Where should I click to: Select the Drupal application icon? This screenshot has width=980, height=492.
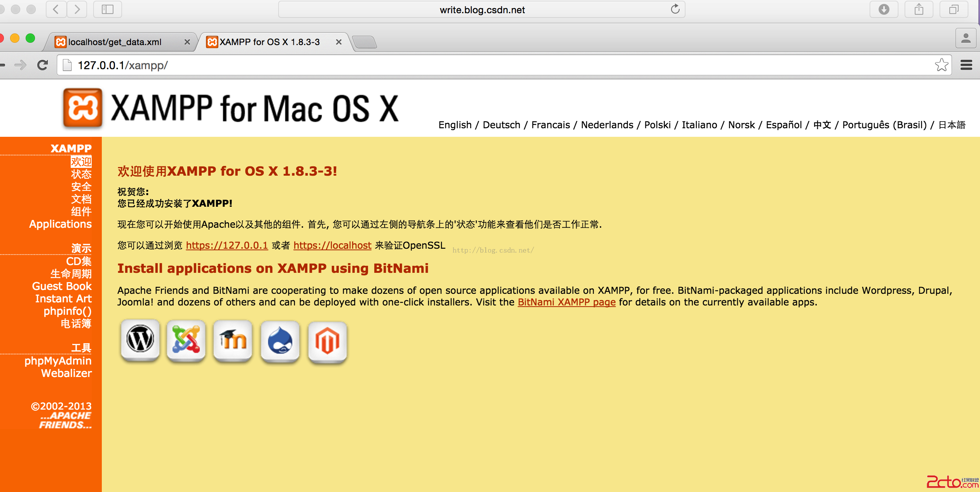(280, 341)
